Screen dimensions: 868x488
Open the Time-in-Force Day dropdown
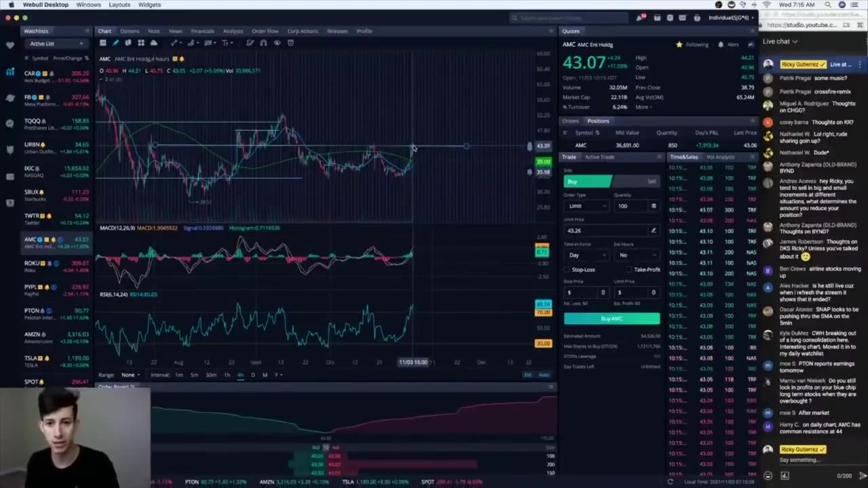click(x=586, y=255)
